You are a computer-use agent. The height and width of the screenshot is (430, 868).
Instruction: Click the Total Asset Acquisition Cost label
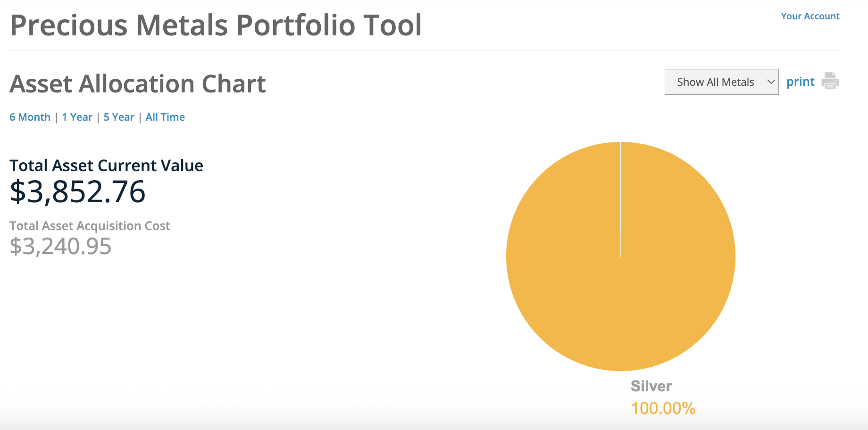(x=90, y=226)
